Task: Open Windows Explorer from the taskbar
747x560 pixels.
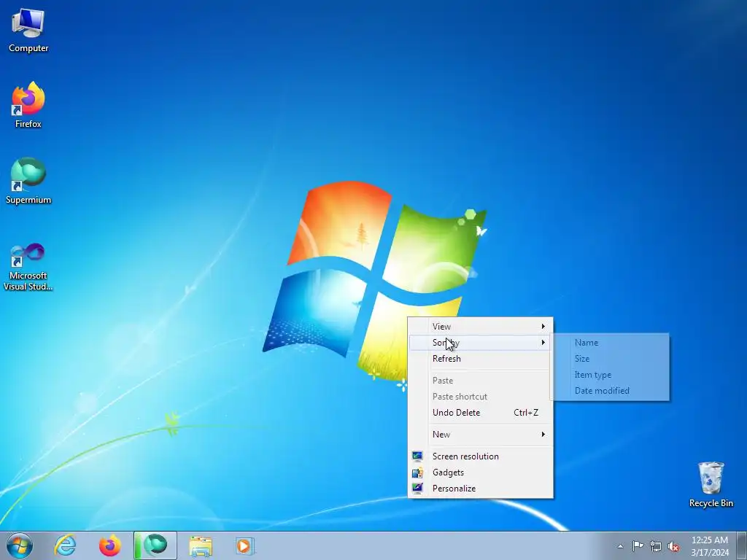Action: 201,545
